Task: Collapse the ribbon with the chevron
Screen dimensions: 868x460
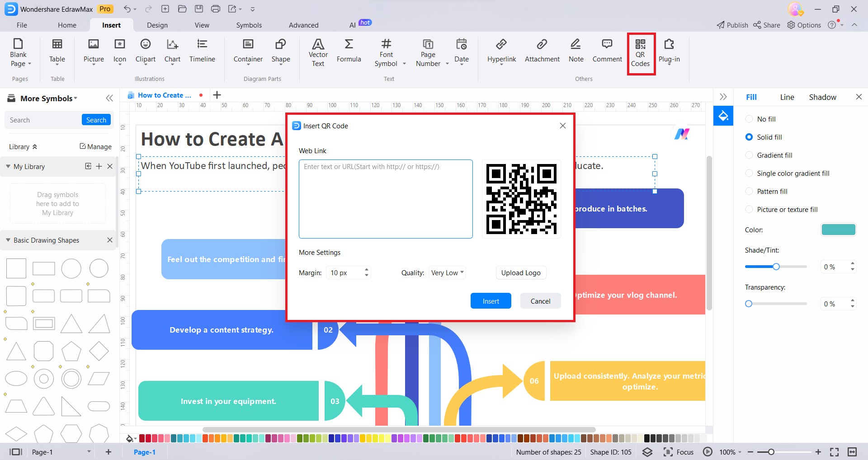Action: 854,25
